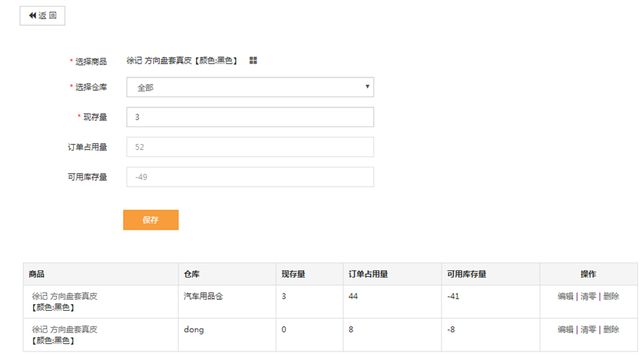
Task: Click the value -41 in the table
Action: (453, 296)
